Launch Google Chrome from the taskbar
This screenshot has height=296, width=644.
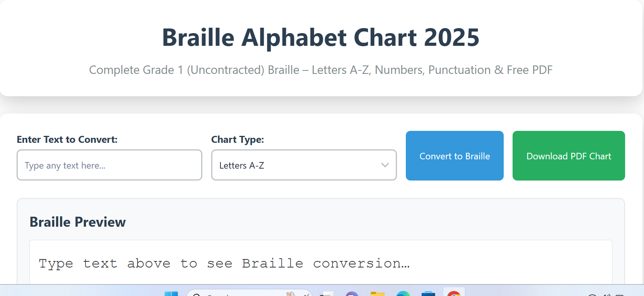[x=454, y=294]
